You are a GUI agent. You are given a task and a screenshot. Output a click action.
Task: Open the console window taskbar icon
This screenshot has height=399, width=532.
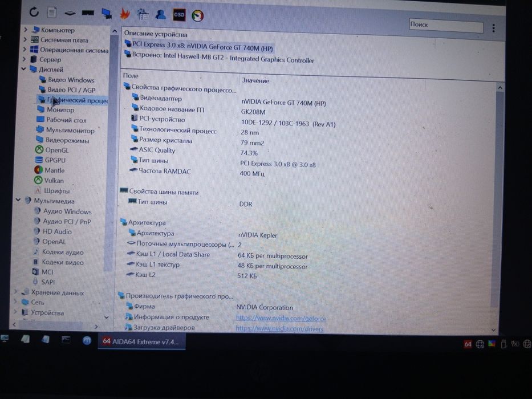point(66,340)
